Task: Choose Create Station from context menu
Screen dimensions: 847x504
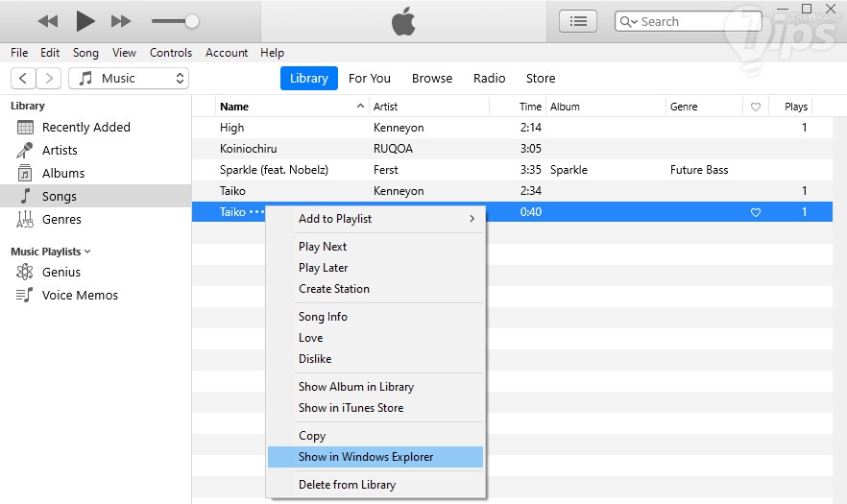Action: click(x=375, y=288)
